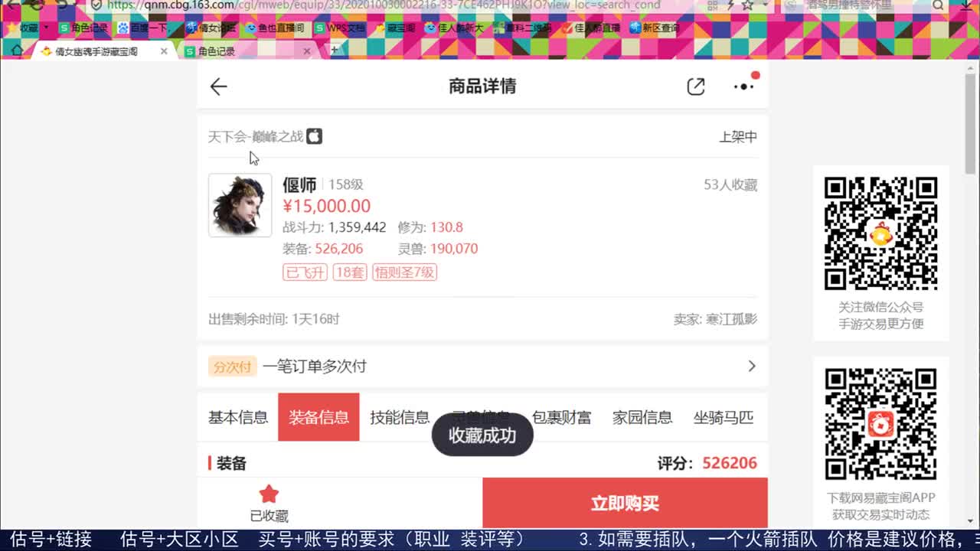Click the 18套 tag

(x=350, y=272)
